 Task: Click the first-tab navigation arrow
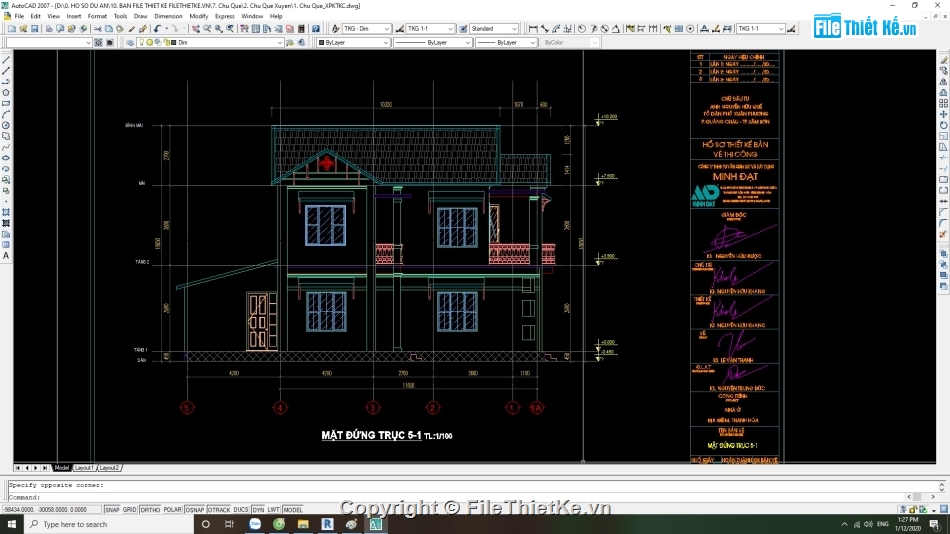18,468
